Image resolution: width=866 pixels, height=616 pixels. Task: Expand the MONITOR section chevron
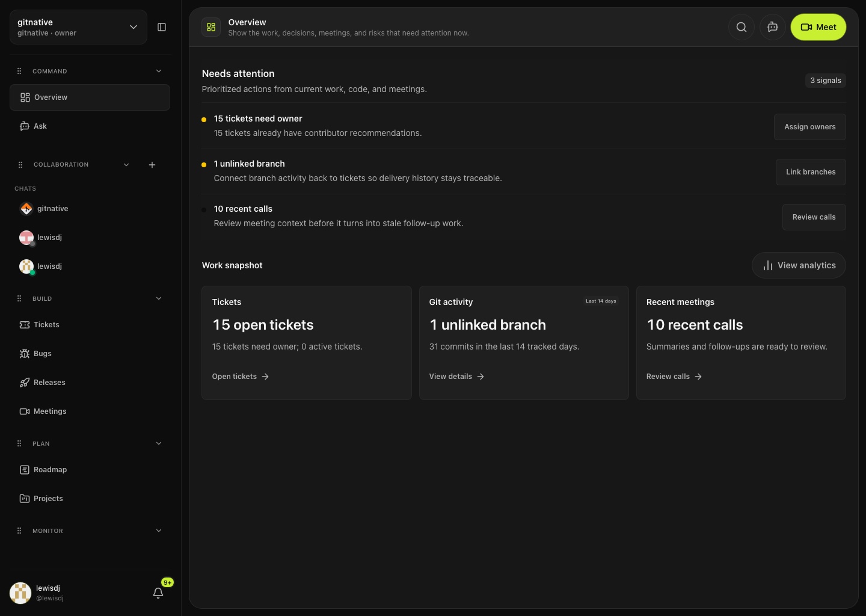coord(159,531)
